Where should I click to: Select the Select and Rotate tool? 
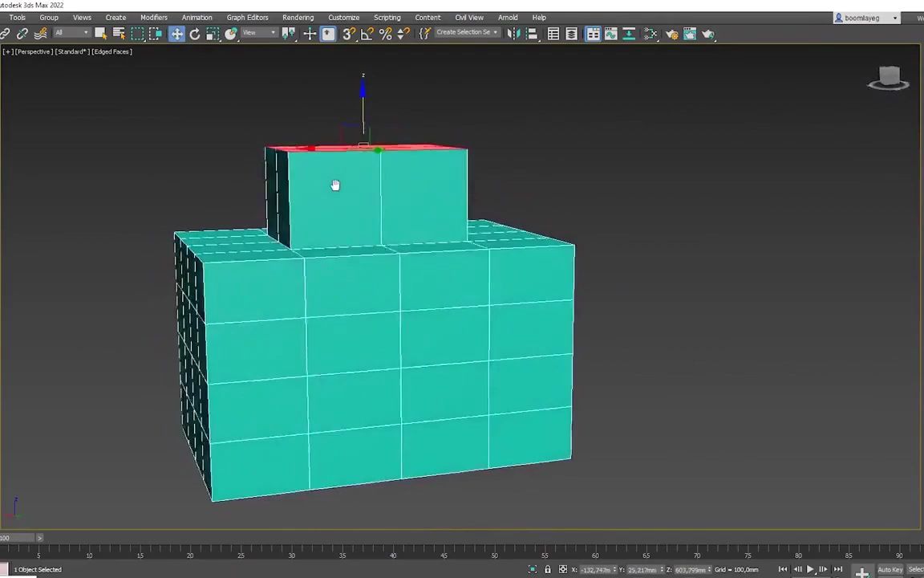(194, 33)
